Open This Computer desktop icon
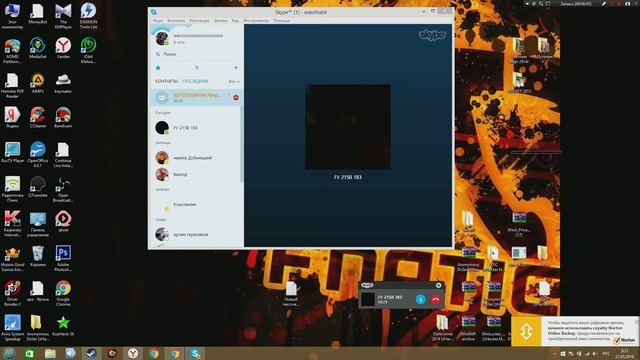This screenshot has width=640, height=360. (12, 16)
